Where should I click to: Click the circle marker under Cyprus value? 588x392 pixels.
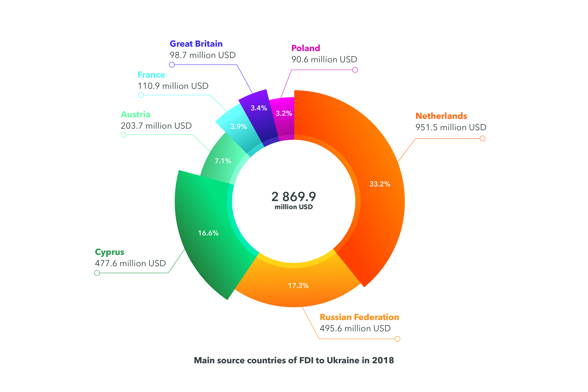click(x=97, y=273)
